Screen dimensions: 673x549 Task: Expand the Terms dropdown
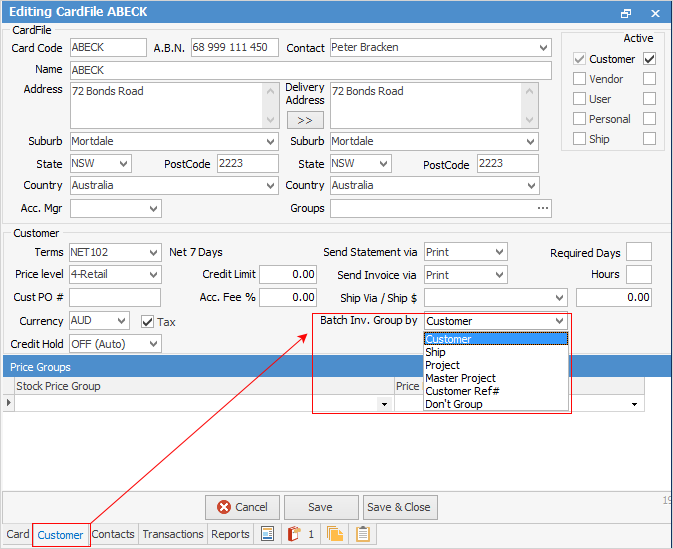click(153, 252)
